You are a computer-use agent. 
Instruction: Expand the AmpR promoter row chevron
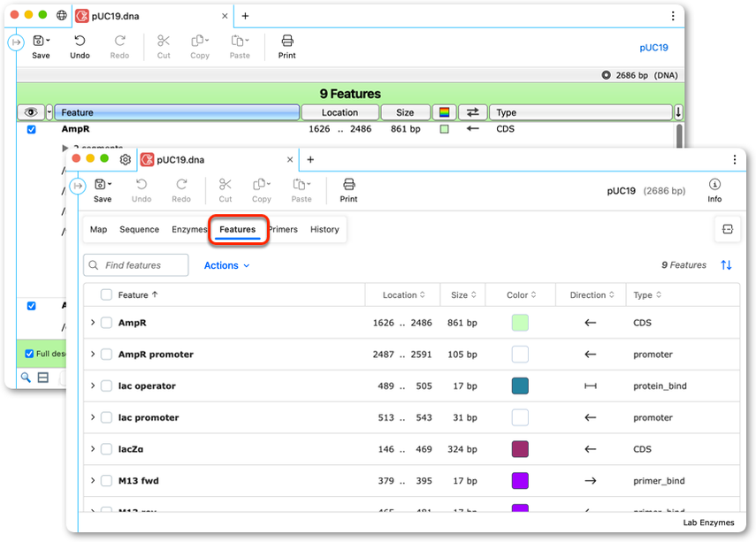click(x=93, y=354)
